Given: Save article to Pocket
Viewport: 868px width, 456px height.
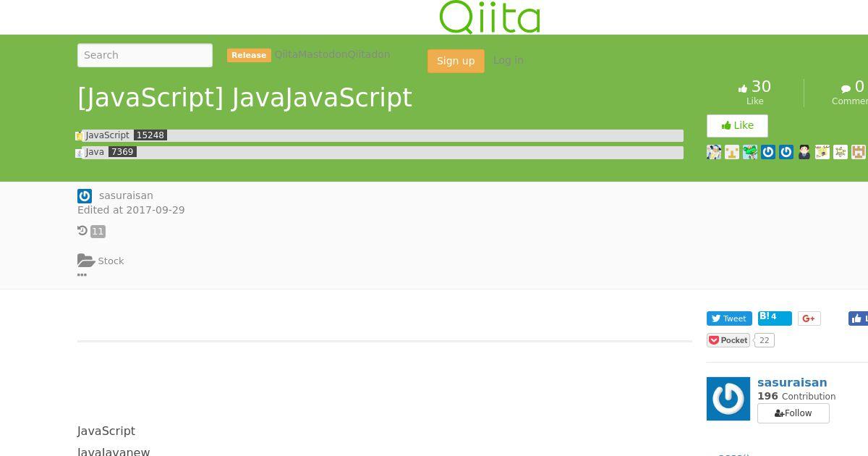Looking at the screenshot, I should (728, 340).
